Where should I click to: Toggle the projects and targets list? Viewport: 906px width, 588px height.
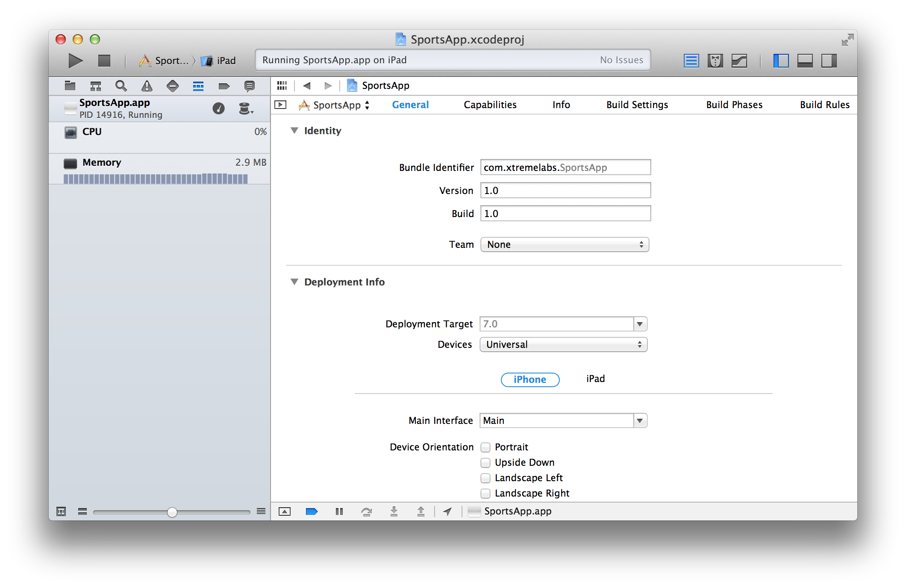click(x=280, y=105)
